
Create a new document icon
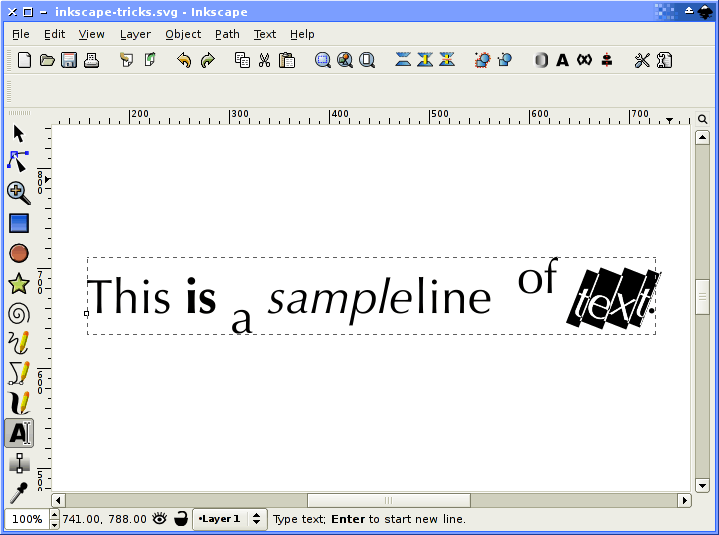24,60
